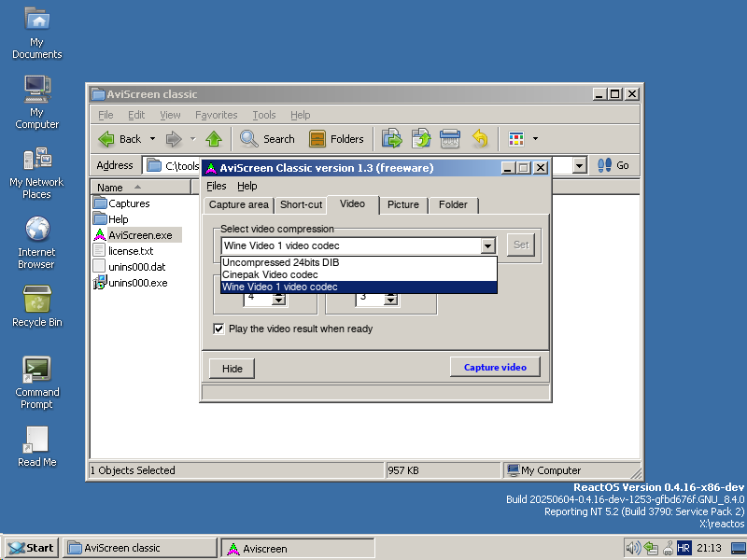Screen dimensions: 747x560
Task: Minimize the AviScreen Classic dialog
Action: pos(508,168)
